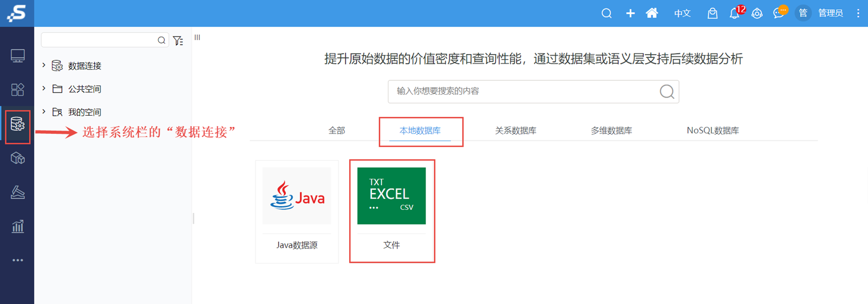
Task: Select the data connection database icon
Action: pos(18,124)
